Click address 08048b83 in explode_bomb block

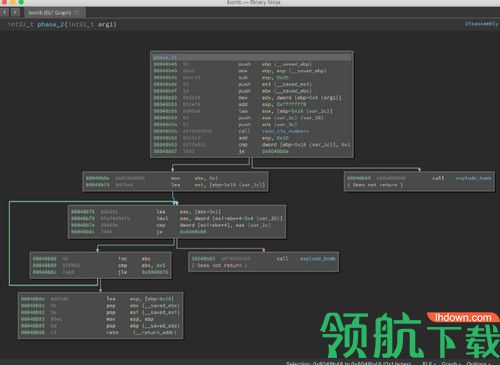click(203, 258)
